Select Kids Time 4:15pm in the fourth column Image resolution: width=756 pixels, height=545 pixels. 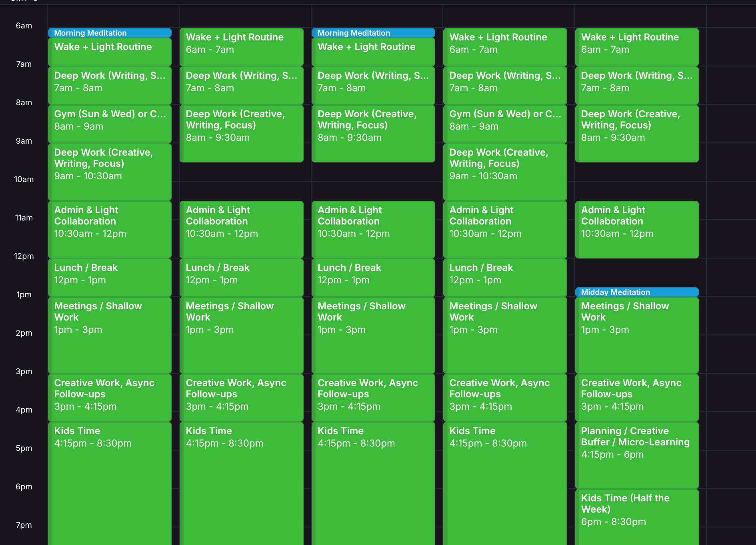(x=505, y=483)
